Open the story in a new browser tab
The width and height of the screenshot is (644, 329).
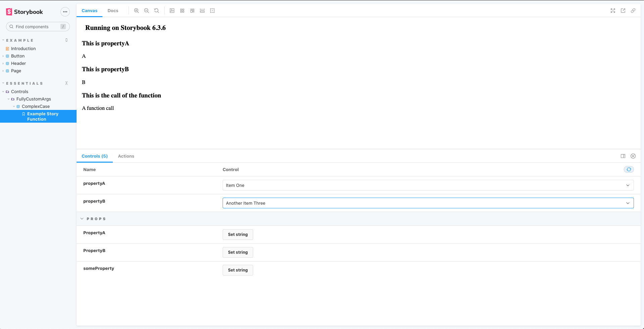coord(623,10)
